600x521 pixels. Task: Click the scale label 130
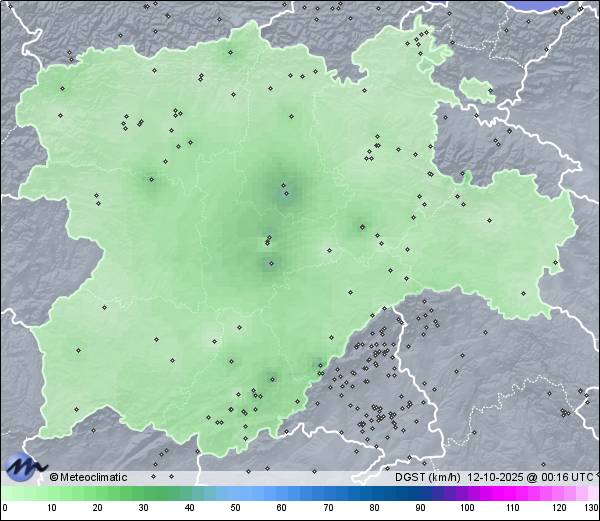tap(590, 508)
